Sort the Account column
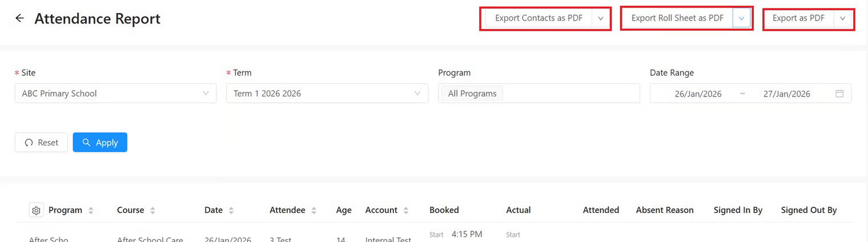 [405, 211]
